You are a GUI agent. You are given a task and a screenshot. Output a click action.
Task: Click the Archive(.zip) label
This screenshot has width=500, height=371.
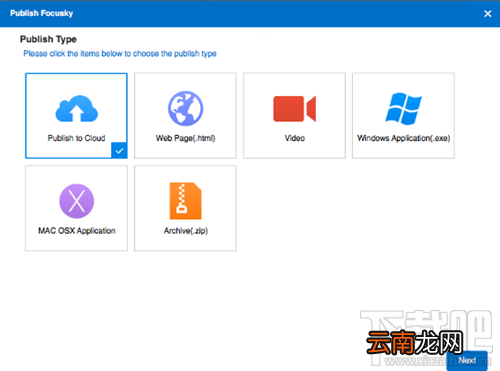click(x=186, y=231)
